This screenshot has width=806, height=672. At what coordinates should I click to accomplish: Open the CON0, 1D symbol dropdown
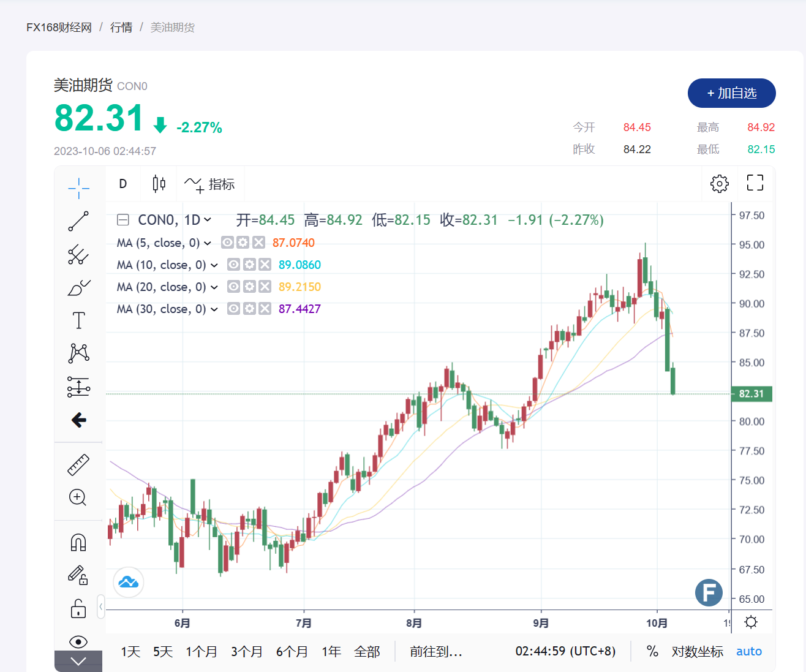click(x=208, y=220)
